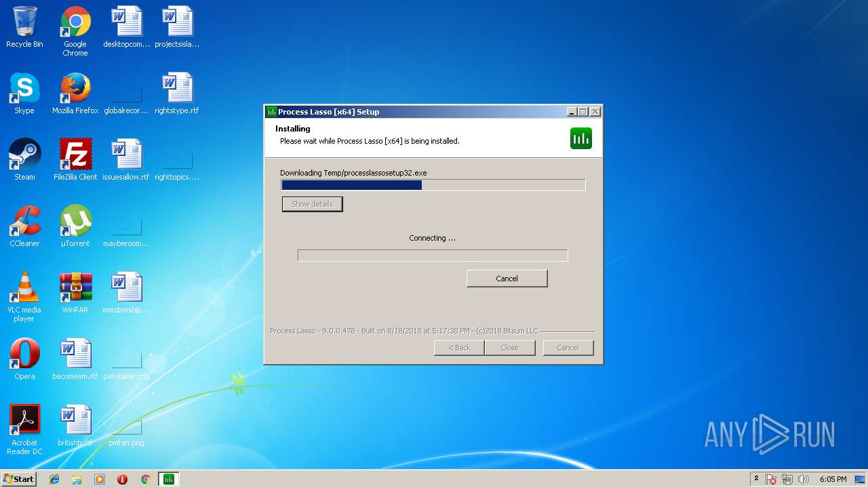The width and height of the screenshot is (868, 488).
Task: Cancel the processlassosetup32.exe download
Action: point(507,279)
